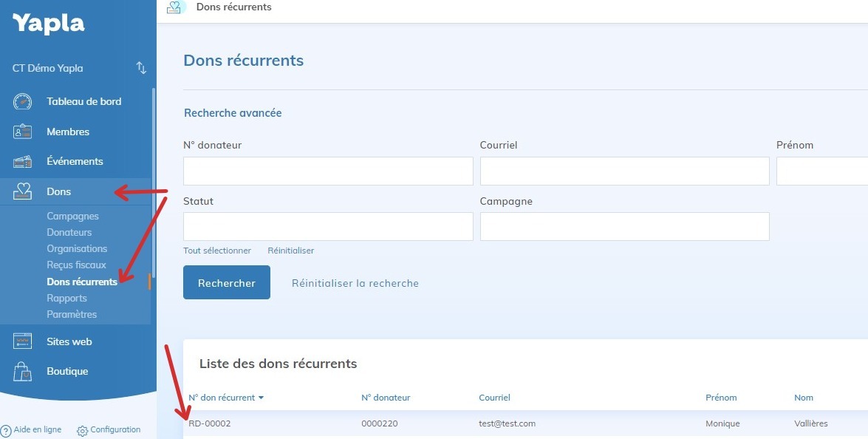The height and width of the screenshot is (439, 868).
Task: Open Reçus fiscaux in the Dons submenu
Action: [76, 265]
